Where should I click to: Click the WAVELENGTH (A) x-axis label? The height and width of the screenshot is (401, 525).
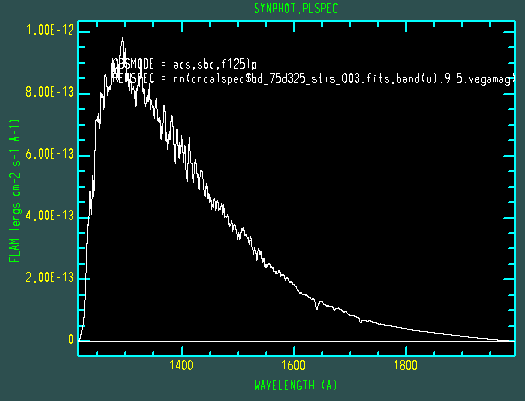296,385
